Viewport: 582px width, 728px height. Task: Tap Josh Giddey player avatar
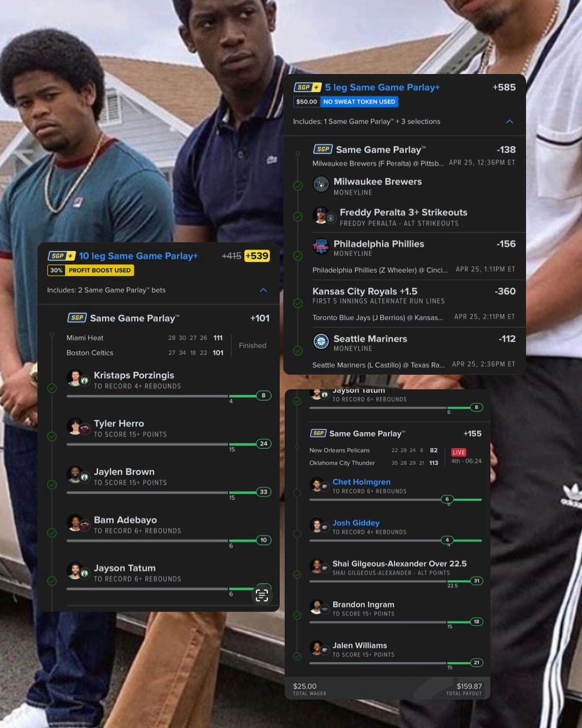click(x=316, y=525)
